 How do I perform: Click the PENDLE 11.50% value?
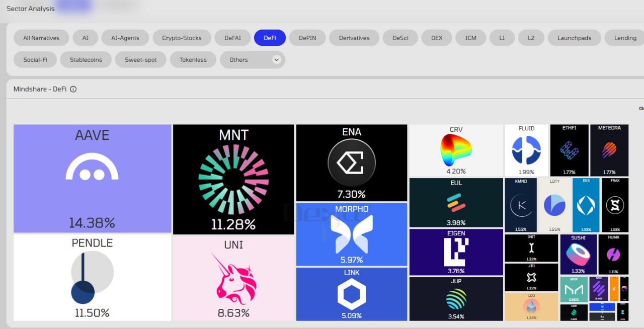tap(92, 312)
